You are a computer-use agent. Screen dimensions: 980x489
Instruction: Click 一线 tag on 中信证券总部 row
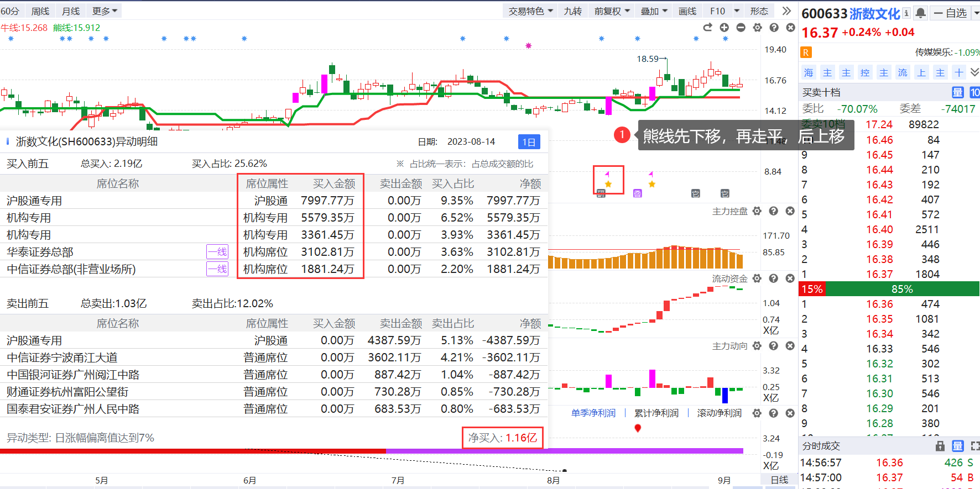(217, 269)
